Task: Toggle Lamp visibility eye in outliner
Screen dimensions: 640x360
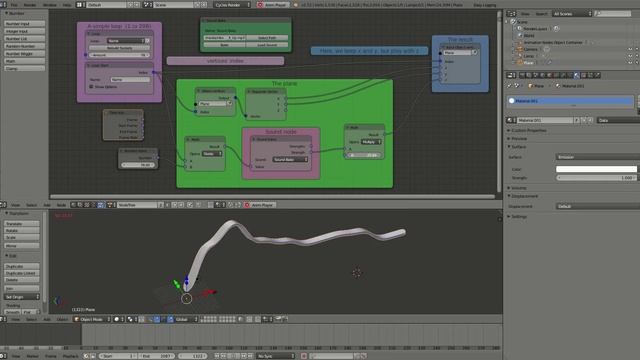Action: [x=630, y=56]
